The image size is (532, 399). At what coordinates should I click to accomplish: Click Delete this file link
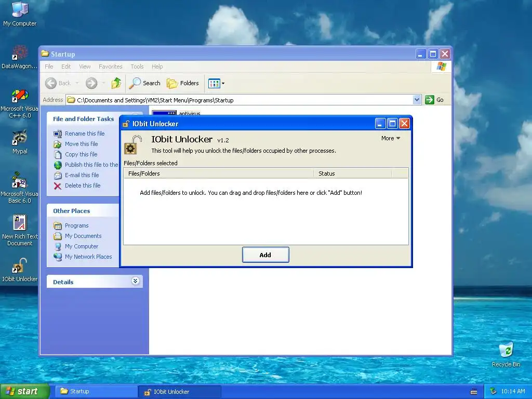[83, 185]
